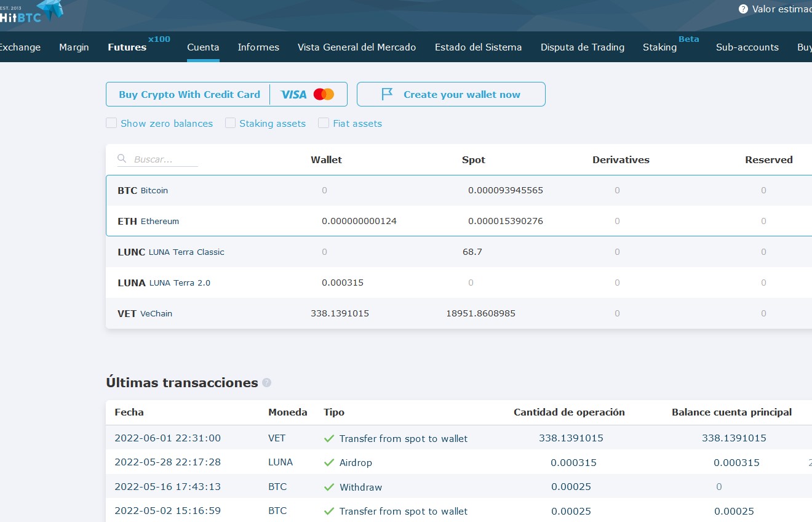The width and height of the screenshot is (812, 522).
Task: Click the HitBTC logo
Action: click(x=31, y=14)
